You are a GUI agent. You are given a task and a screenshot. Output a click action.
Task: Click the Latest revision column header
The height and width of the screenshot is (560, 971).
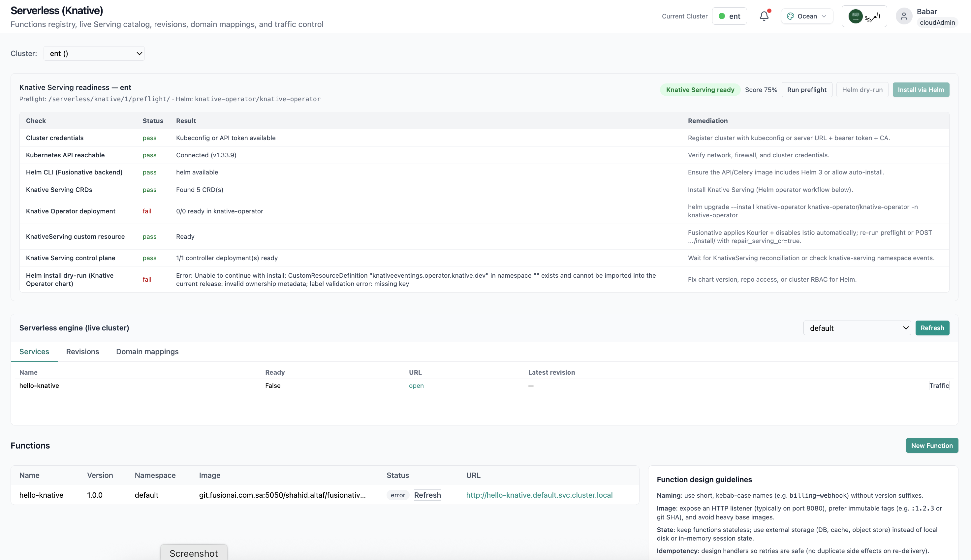(551, 372)
